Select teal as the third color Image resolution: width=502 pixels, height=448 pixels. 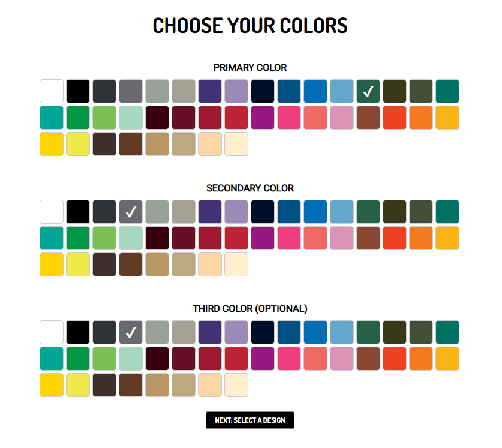[x=447, y=332]
